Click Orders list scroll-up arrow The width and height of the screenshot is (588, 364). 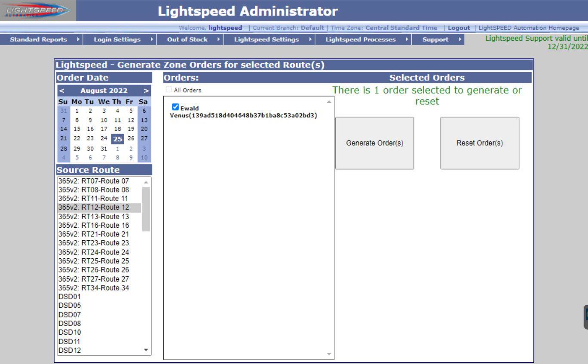(330, 101)
